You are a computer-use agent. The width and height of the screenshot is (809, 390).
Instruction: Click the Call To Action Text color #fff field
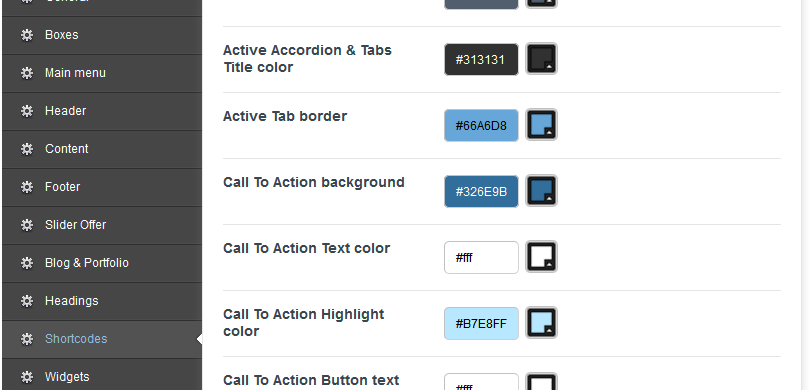[481, 257]
